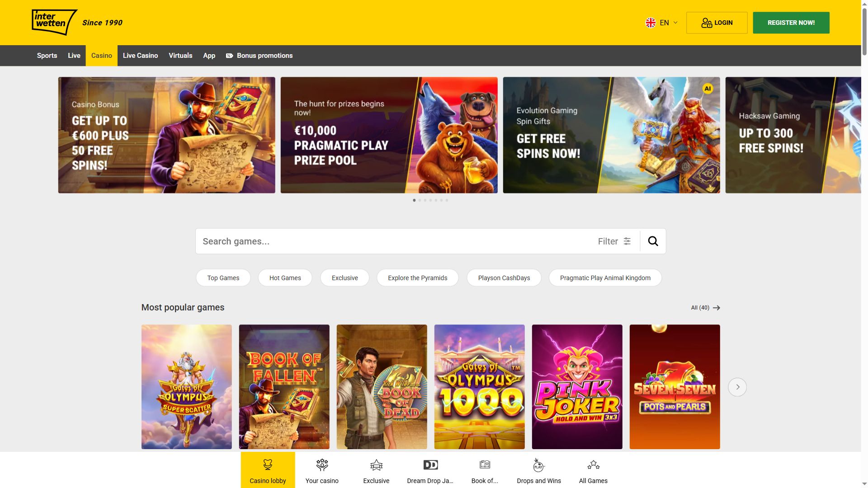Viewport: 868px width, 488px height.
Task: Open the Drops and Wins icon
Action: point(539,465)
